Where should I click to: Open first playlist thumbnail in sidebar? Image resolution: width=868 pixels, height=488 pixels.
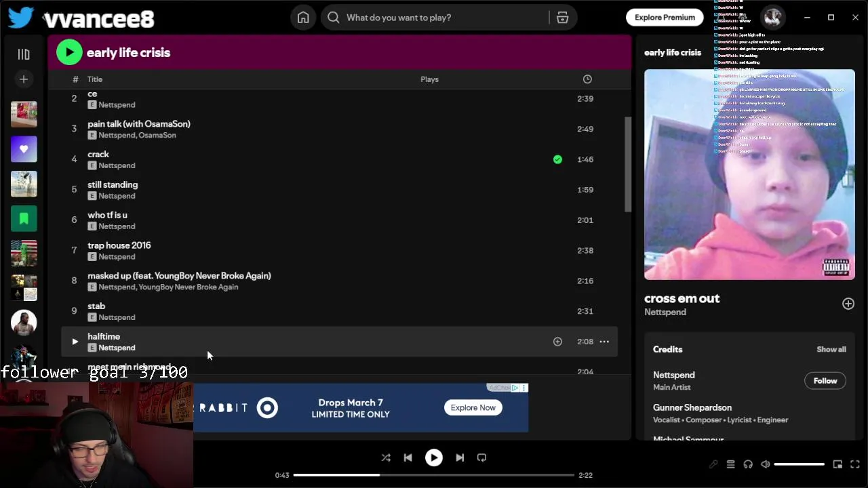24,115
